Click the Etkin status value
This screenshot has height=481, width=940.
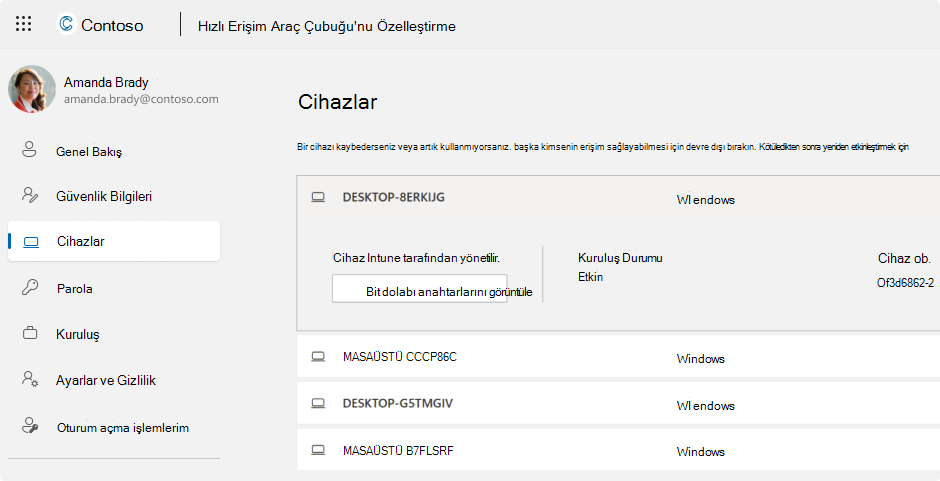[x=590, y=277]
